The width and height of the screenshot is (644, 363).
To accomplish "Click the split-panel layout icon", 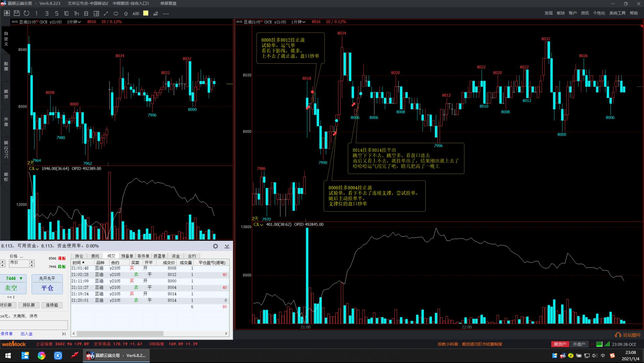I will pyautogui.click(x=96, y=13).
